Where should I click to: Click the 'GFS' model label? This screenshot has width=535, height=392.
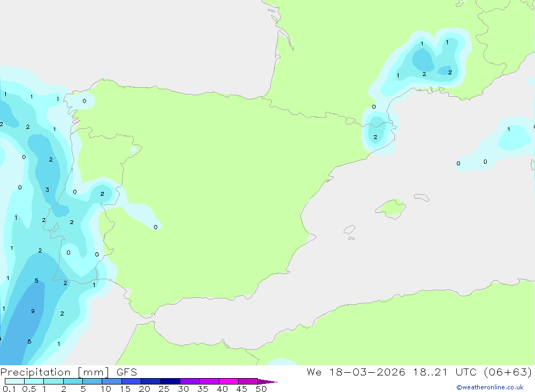(127, 372)
